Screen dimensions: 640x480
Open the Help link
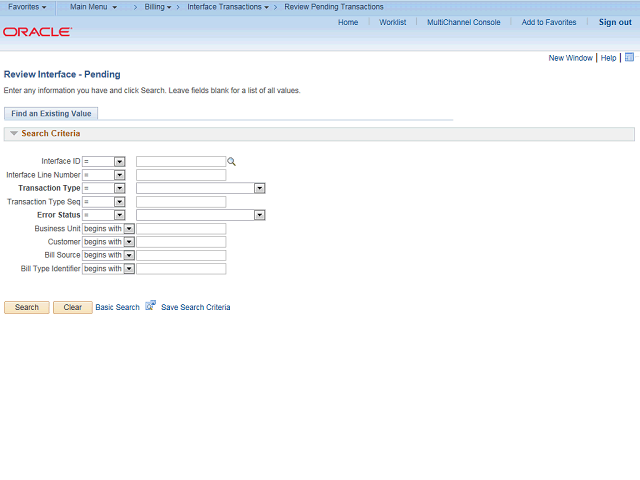pos(608,58)
